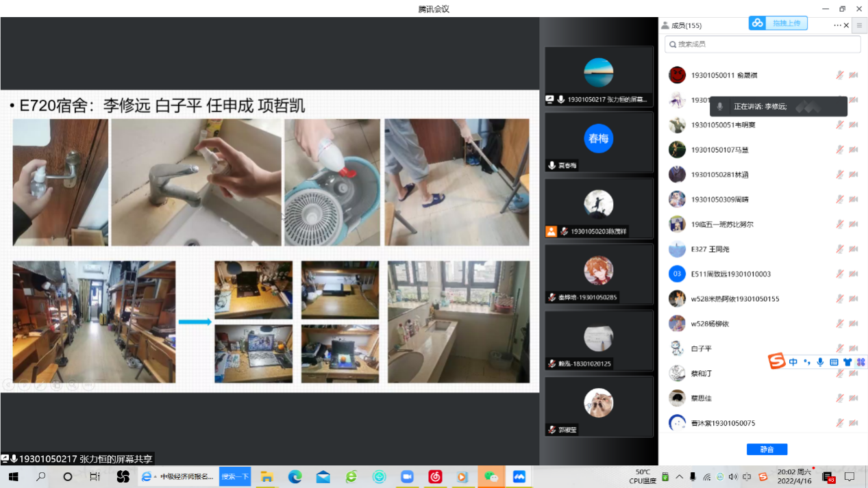
Task: Open orange play-button video app on taskbar
Action: pyautogui.click(x=463, y=476)
